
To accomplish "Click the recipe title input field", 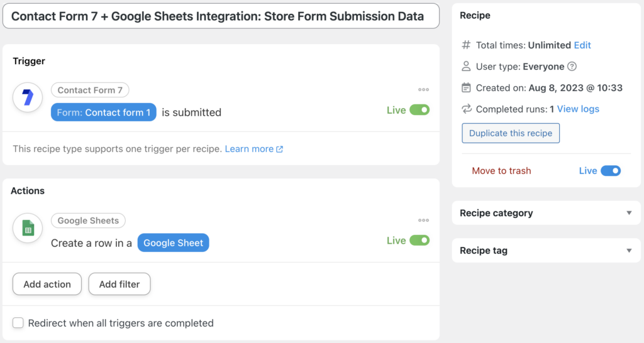I will point(221,16).
